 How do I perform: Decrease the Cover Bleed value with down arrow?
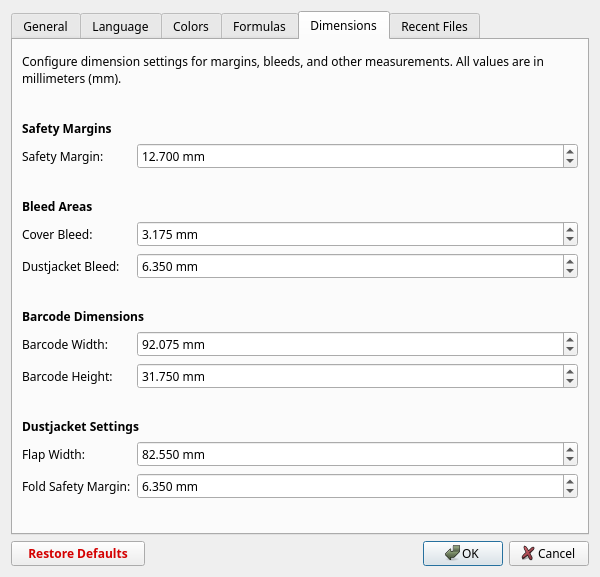pyautogui.click(x=569, y=239)
